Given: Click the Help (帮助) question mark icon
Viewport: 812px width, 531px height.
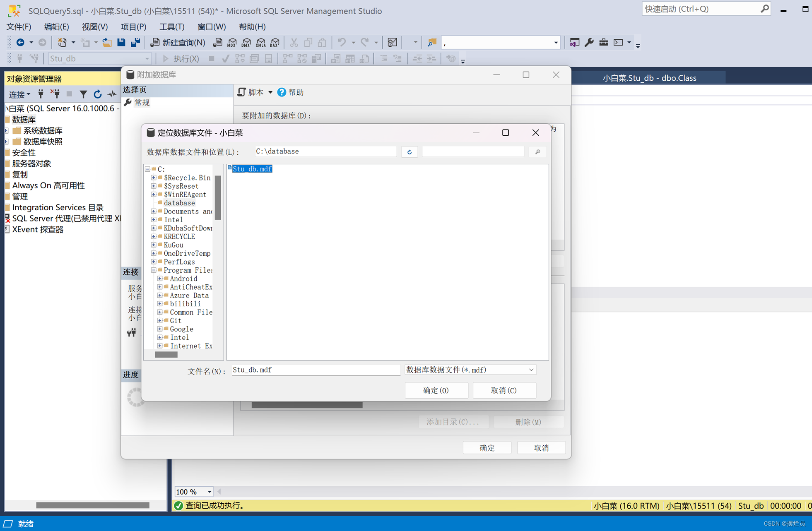Looking at the screenshot, I should pos(282,92).
